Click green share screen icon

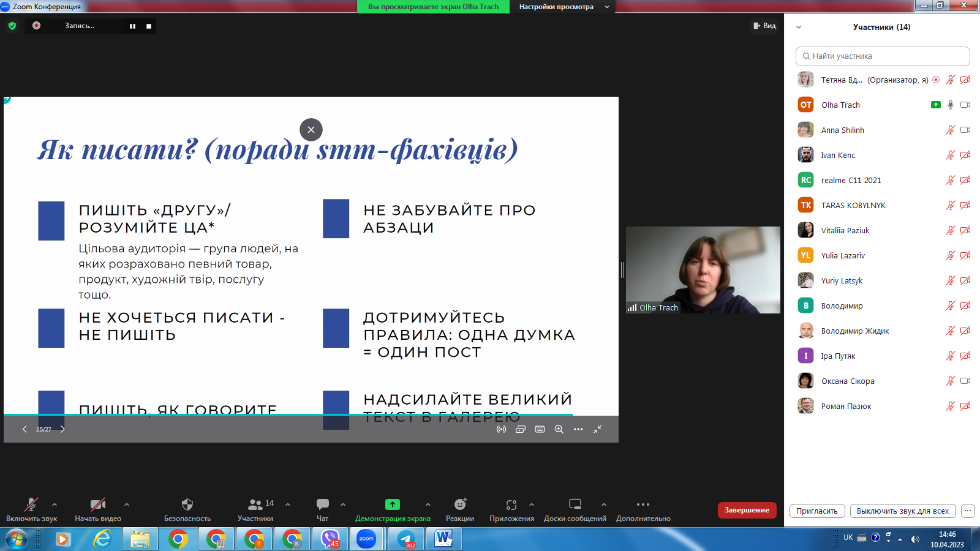click(392, 505)
